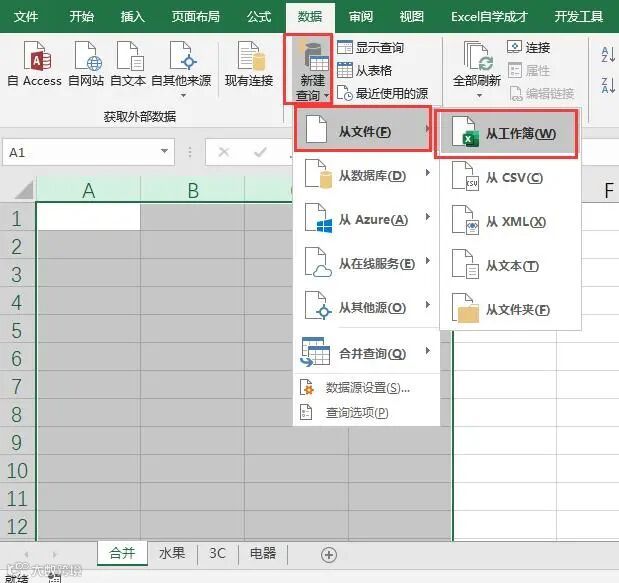619x583 pixels.
Task: Expand the 全部刷新 dropdown arrow
Action: click(x=479, y=96)
